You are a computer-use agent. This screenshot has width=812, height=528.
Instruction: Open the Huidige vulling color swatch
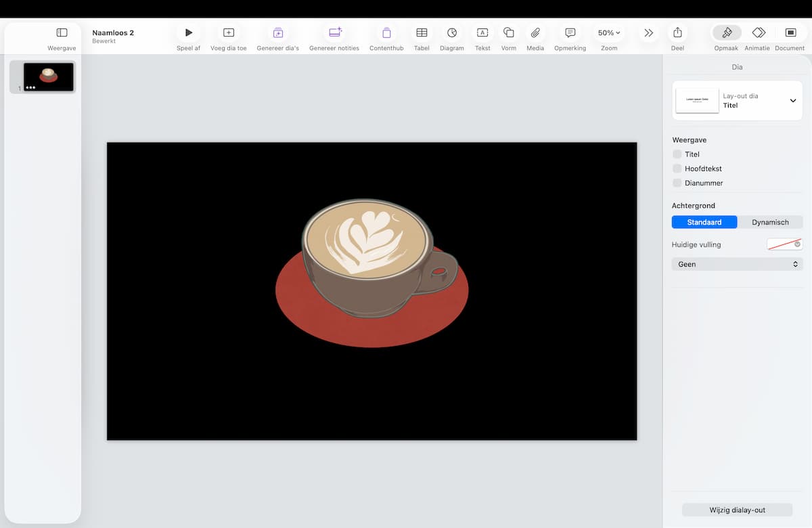pyautogui.click(x=784, y=244)
